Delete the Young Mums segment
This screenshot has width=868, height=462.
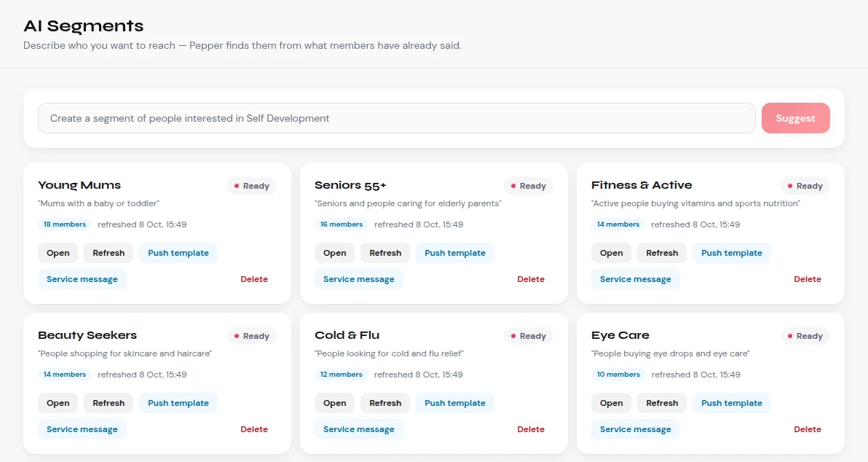(x=254, y=279)
